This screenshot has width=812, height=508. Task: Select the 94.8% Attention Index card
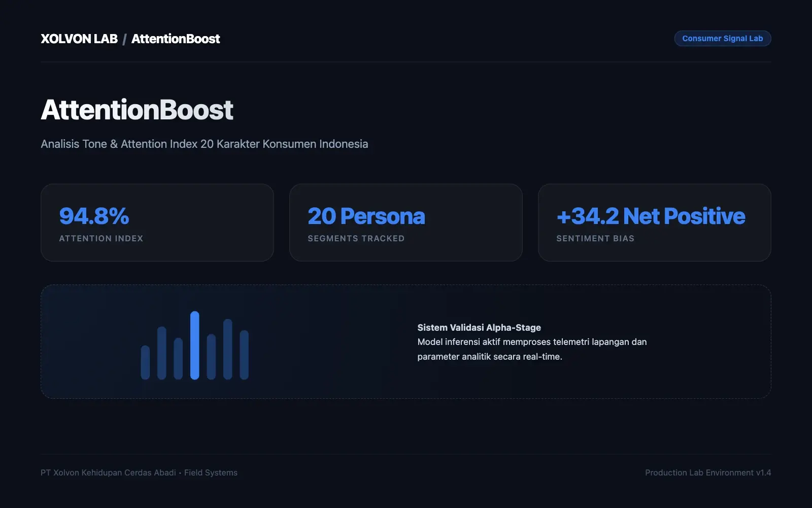[157, 223]
